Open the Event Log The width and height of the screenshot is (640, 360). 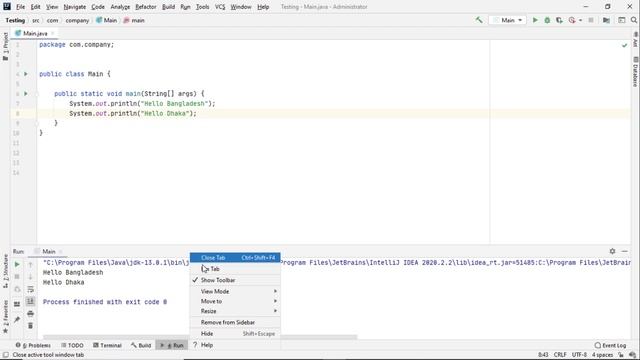coord(610,345)
